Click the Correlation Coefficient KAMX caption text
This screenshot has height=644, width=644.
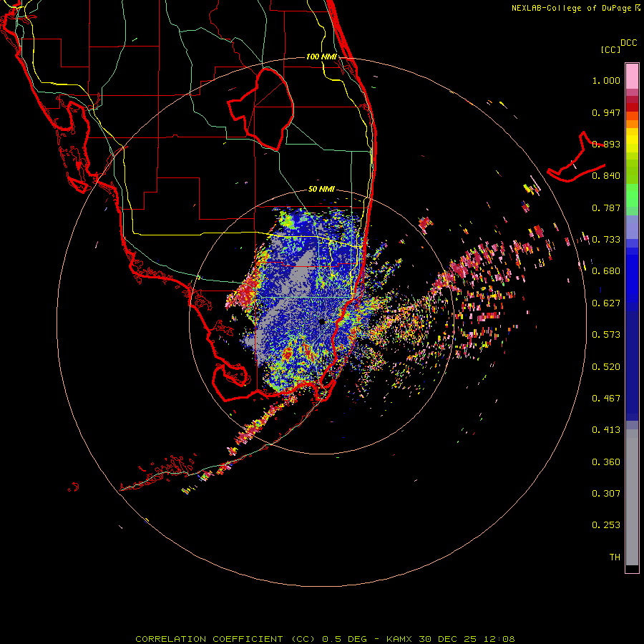[325, 639]
